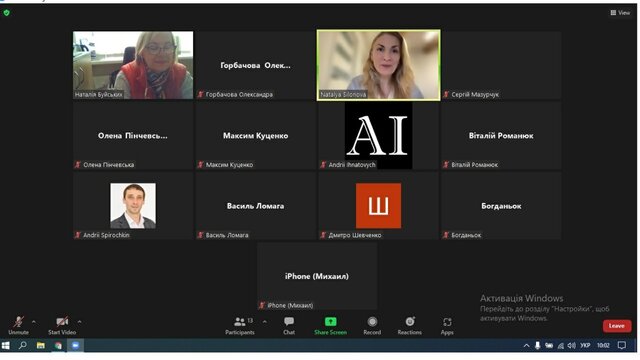Leave the meeting with red Leave button
The width and height of the screenshot is (640, 360).
point(617,326)
